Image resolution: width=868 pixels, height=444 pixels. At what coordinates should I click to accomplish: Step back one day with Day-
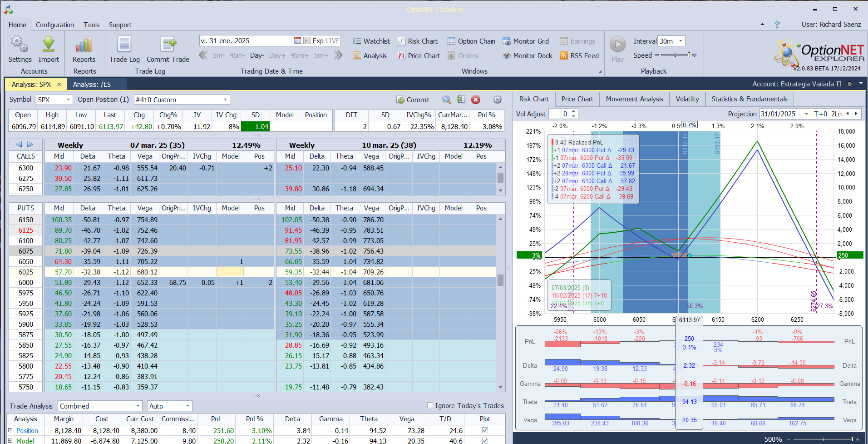pos(257,55)
